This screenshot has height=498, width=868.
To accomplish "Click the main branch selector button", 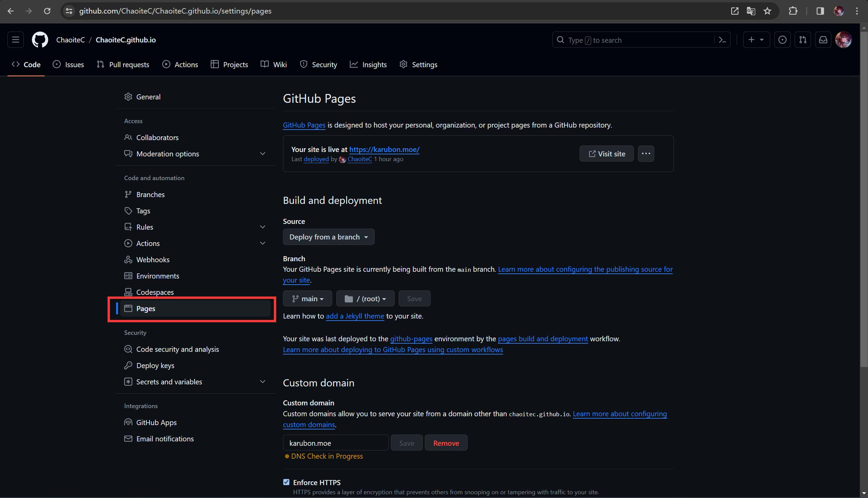I will 308,298.
